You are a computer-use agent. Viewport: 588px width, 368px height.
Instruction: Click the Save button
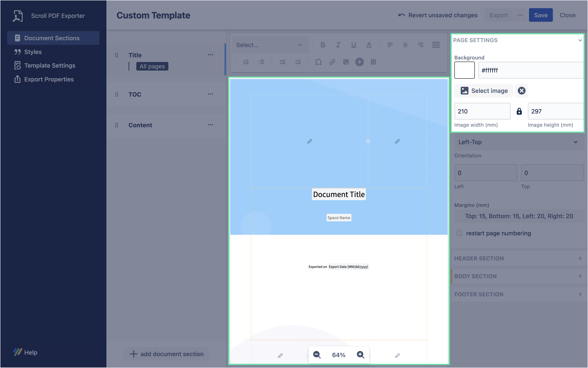click(x=540, y=15)
